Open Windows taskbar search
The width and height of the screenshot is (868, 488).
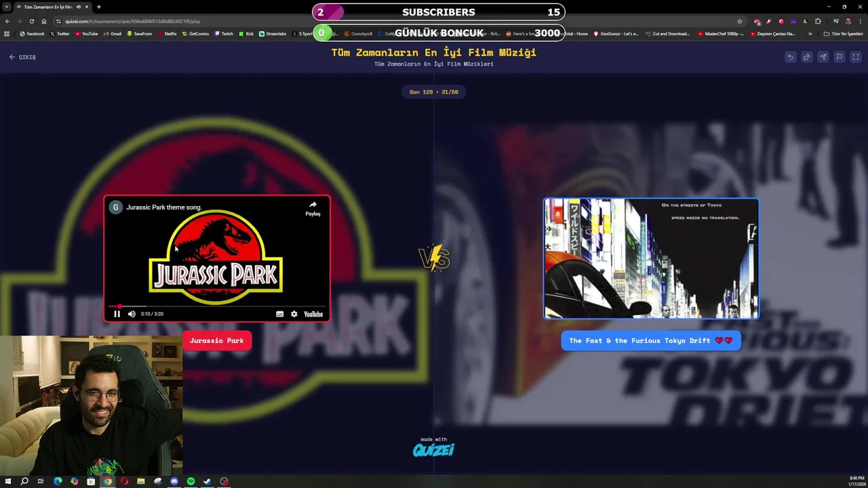pyautogui.click(x=24, y=481)
